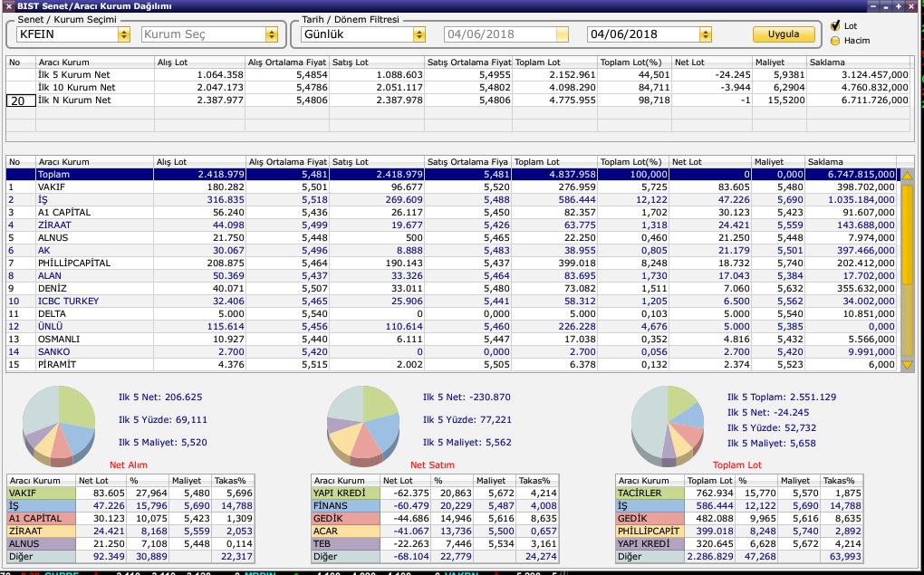This screenshot has width=924, height=575.
Task: Click the Diğer row in the Net Satım table
Action: point(435,556)
